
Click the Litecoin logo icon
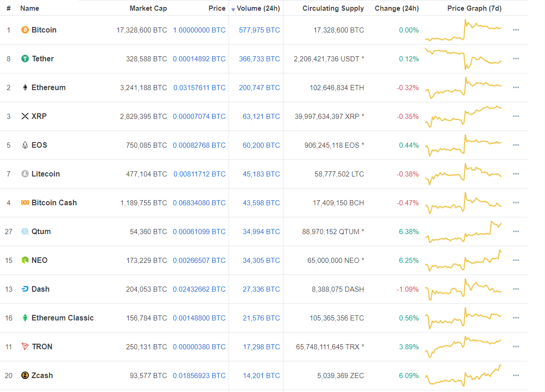(x=25, y=174)
